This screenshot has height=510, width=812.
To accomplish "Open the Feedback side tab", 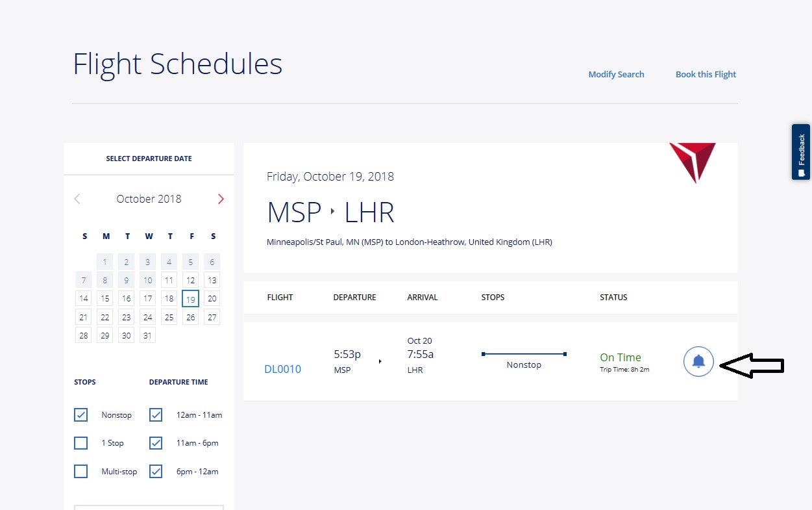I will 801,152.
